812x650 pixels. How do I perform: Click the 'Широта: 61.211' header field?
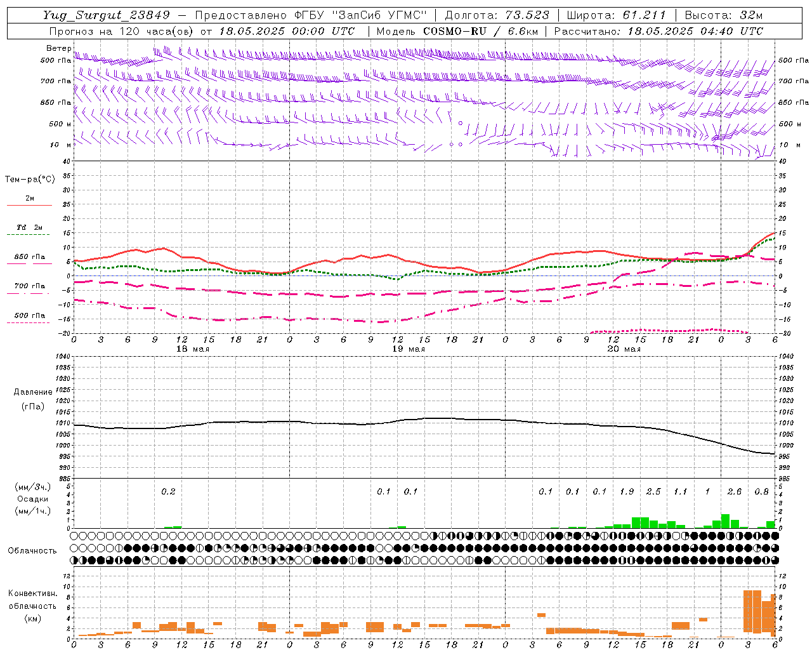point(617,15)
